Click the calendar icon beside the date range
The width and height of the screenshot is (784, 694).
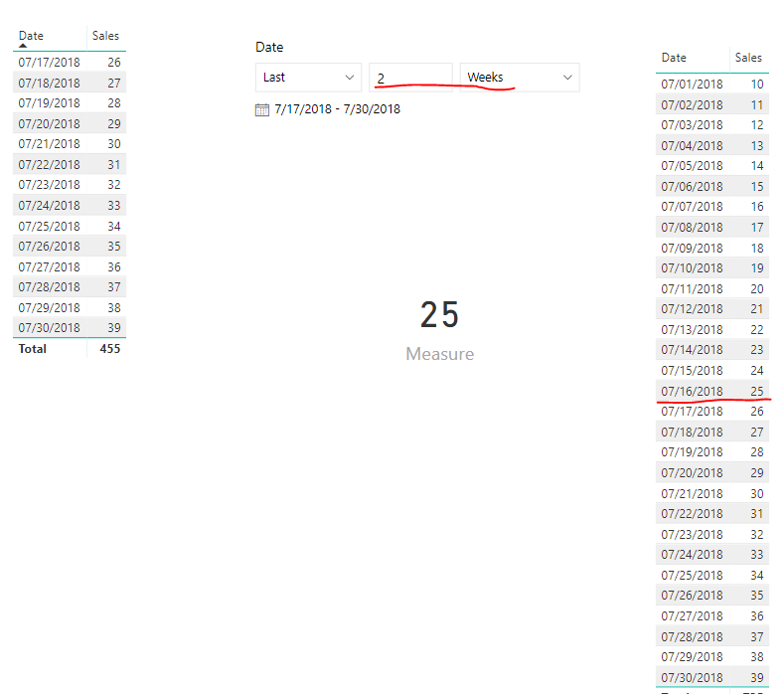coord(262,109)
